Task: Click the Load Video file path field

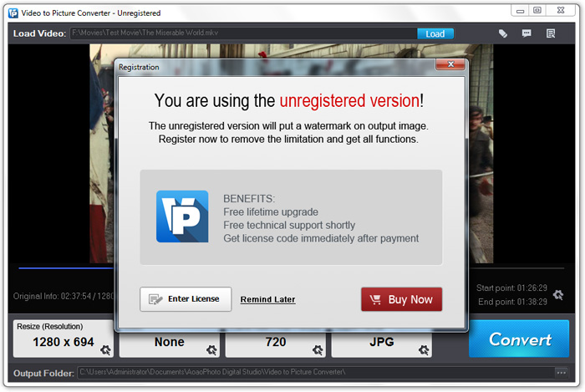Action: point(243,33)
